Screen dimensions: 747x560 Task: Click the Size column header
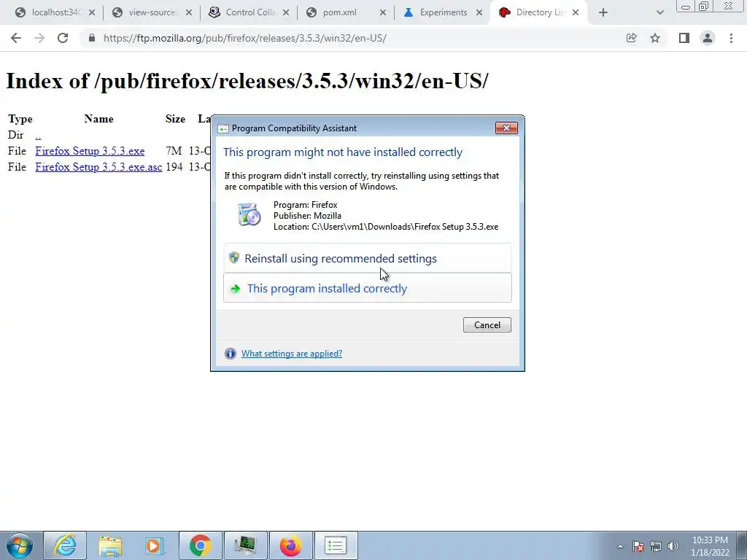tap(175, 119)
